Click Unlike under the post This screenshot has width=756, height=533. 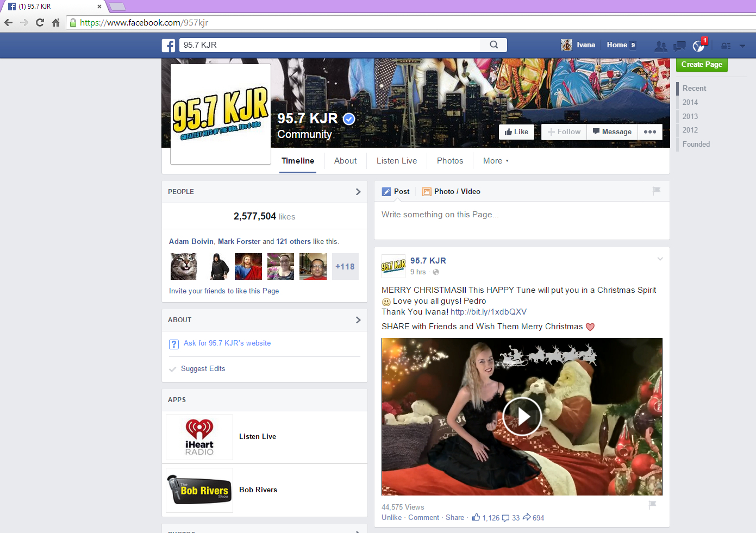click(391, 518)
